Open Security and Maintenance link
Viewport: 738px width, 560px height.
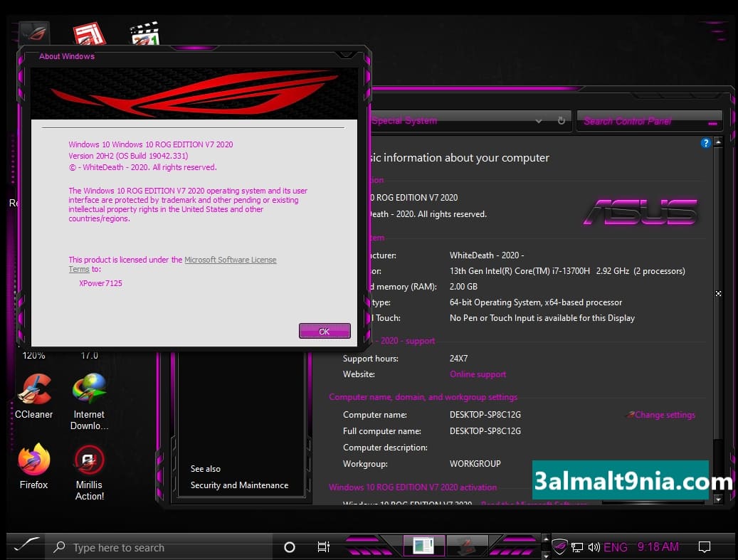239,485
